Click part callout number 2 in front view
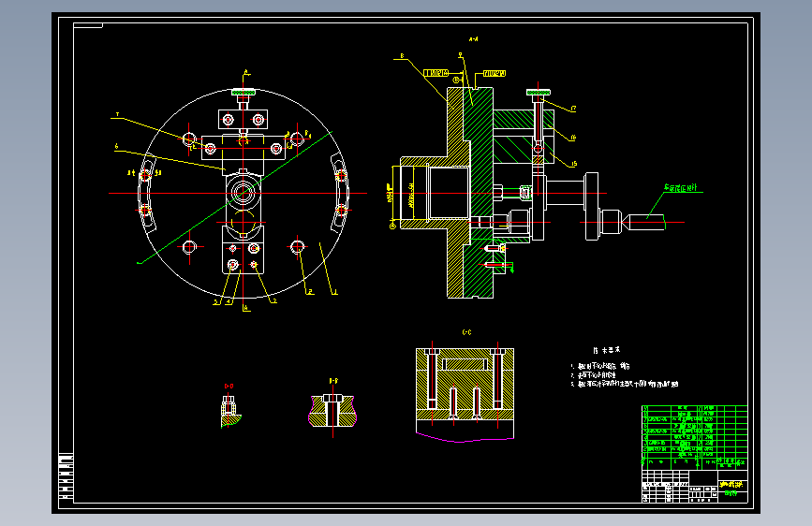 [x=311, y=292]
